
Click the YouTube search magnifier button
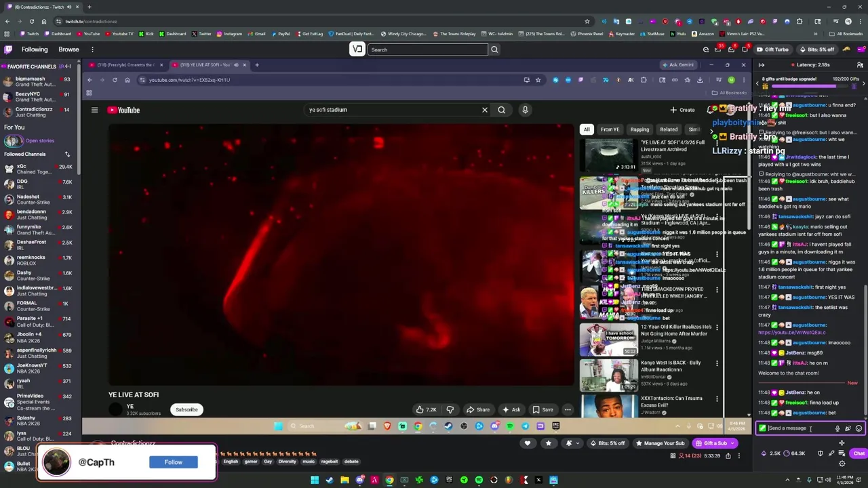click(501, 110)
